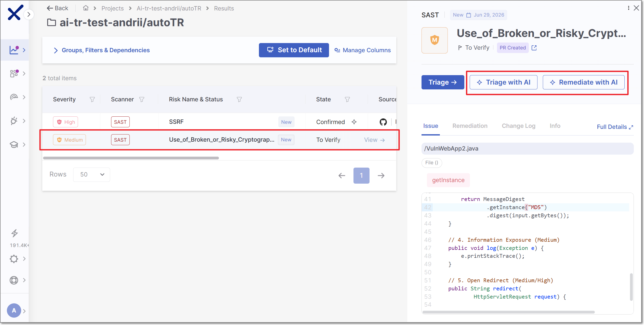Click the applications grid sidebar icon
644x325 pixels.
click(x=14, y=73)
